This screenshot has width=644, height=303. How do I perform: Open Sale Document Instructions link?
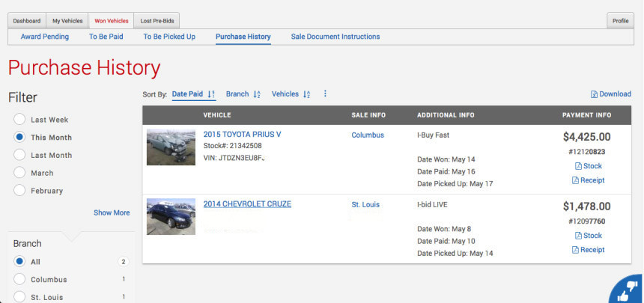point(335,37)
